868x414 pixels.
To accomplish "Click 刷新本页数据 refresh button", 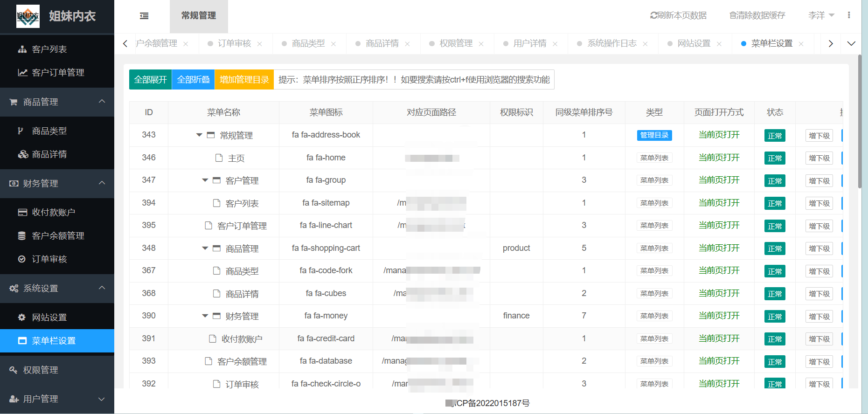I will 678,15.
